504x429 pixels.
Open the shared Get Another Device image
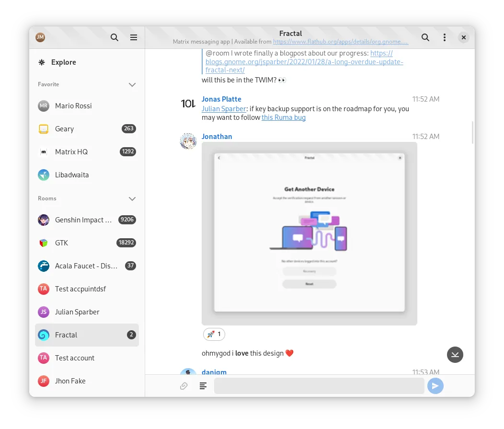(x=309, y=233)
